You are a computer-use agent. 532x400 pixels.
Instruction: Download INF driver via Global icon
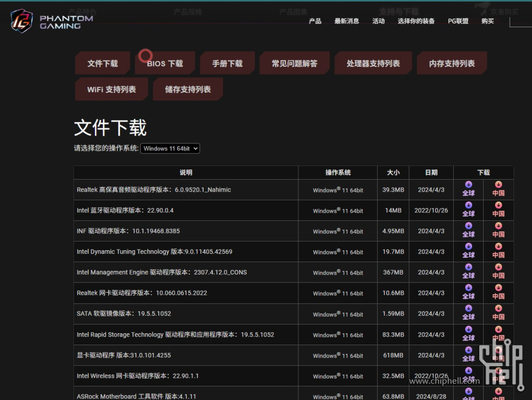click(x=468, y=230)
